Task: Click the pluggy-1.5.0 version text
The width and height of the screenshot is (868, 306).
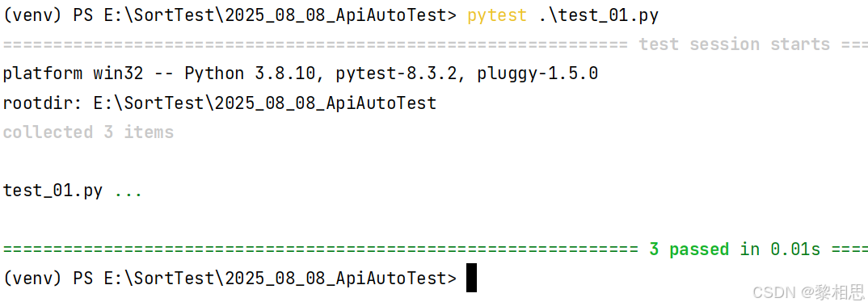Action: [x=537, y=73]
